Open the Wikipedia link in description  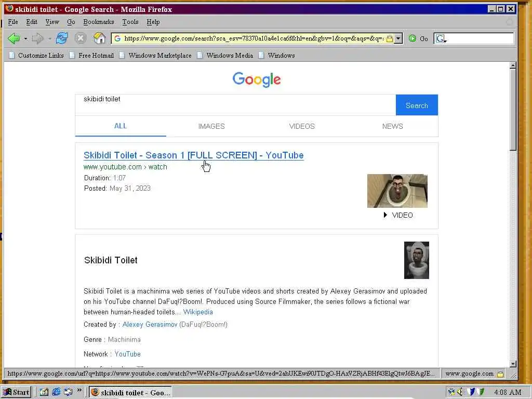(x=198, y=312)
